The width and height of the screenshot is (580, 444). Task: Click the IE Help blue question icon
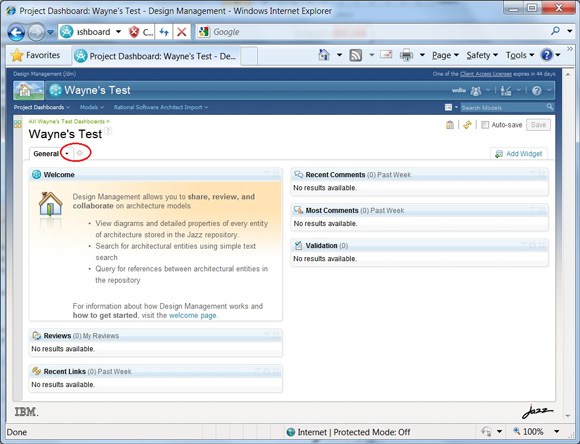tap(546, 55)
